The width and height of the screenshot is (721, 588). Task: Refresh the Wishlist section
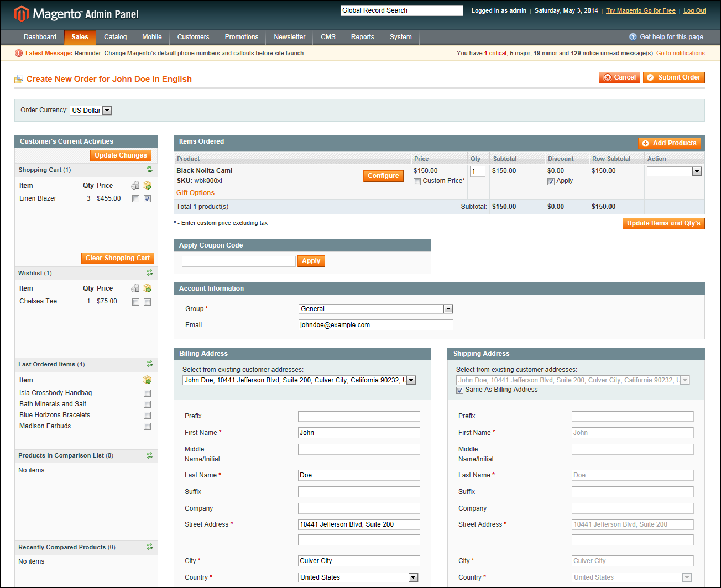(x=149, y=273)
